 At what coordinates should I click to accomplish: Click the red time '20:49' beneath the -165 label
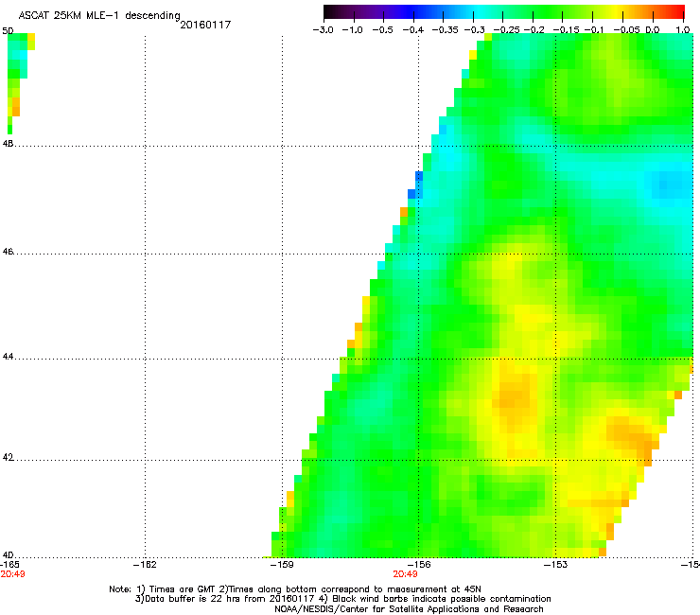(x=12, y=574)
